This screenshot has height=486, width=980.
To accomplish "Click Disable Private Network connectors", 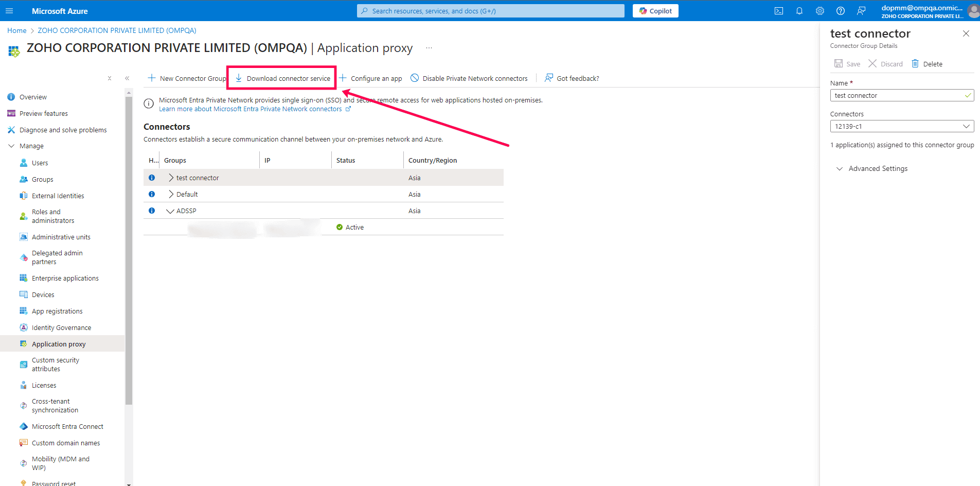I will (469, 78).
